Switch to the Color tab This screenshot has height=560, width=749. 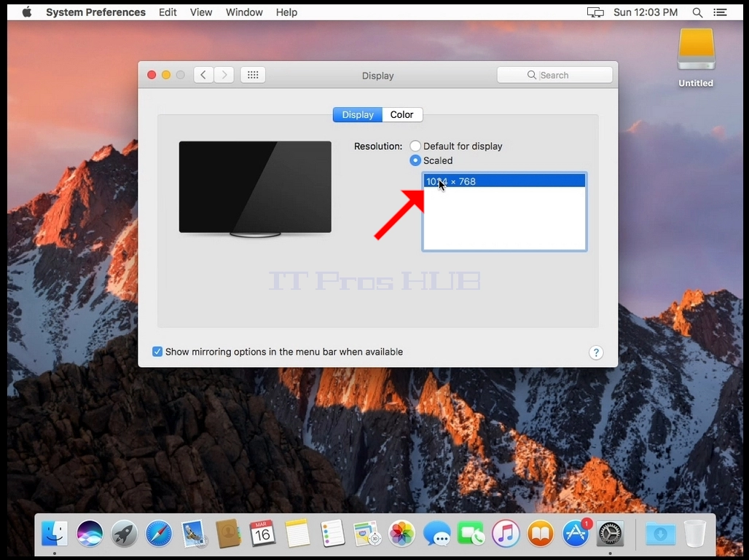pos(402,114)
